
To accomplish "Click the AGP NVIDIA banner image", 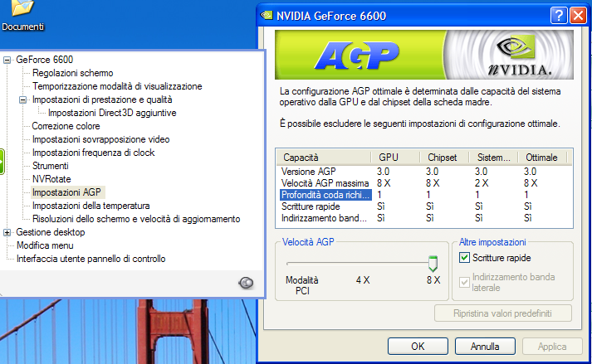I will (424, 55).
